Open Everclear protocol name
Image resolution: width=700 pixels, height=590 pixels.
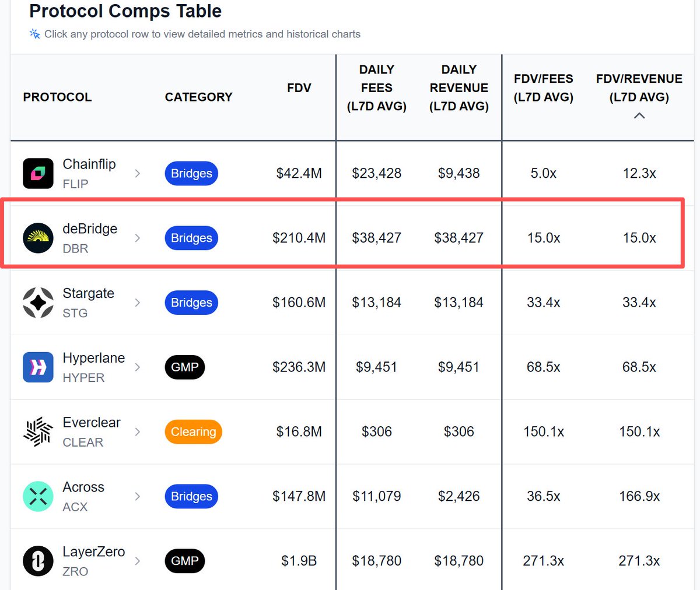(x=92, y=423)
